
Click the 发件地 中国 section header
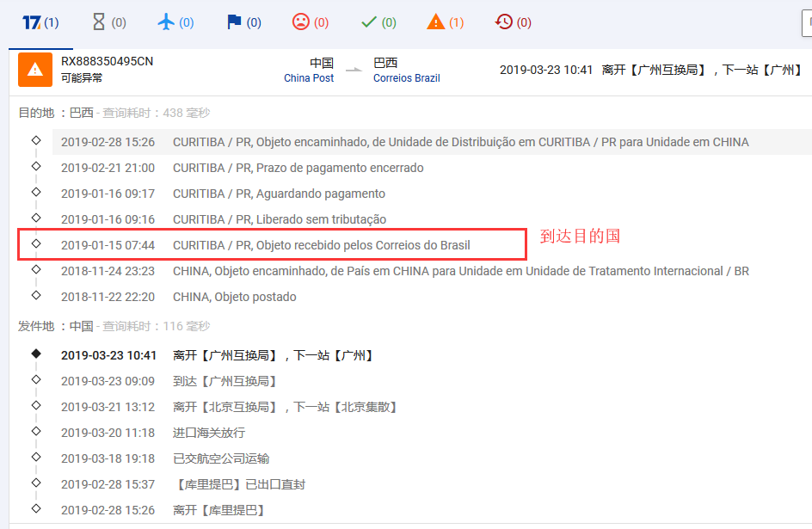click(57, 326)
